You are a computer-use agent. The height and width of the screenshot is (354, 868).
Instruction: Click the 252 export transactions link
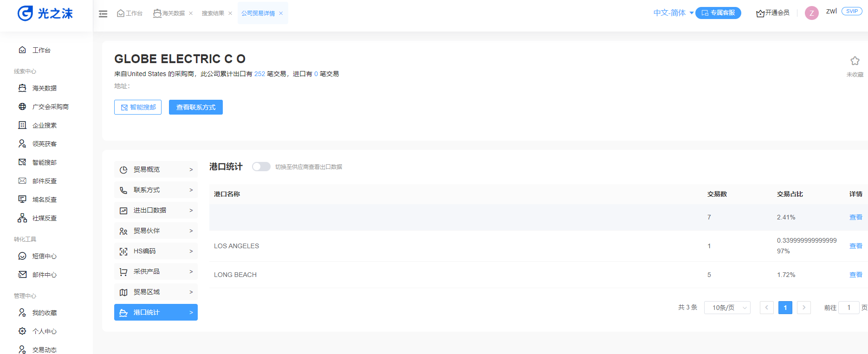click(x=259, y=74)
